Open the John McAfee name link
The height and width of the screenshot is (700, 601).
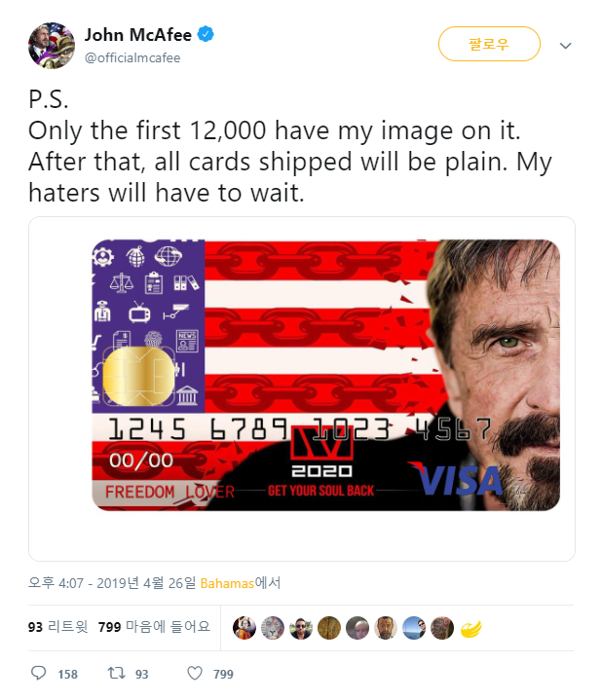pos(138,34)
